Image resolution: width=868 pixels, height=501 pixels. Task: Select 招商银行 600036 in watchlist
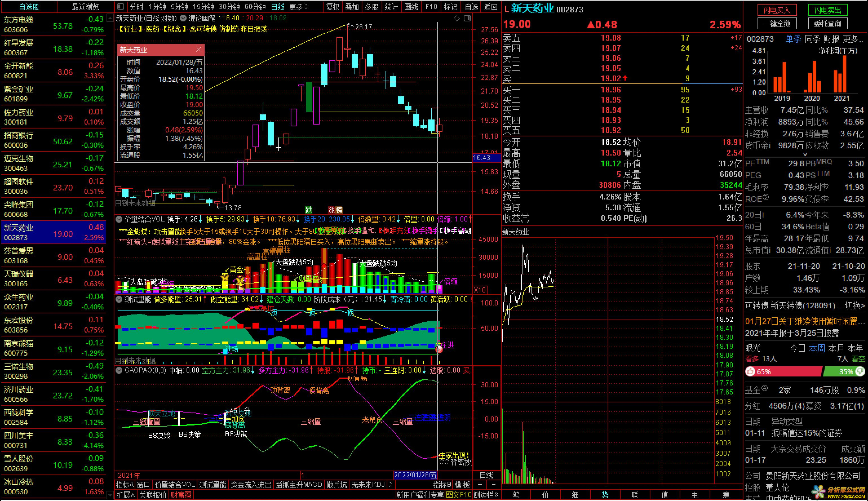[54, 140]
